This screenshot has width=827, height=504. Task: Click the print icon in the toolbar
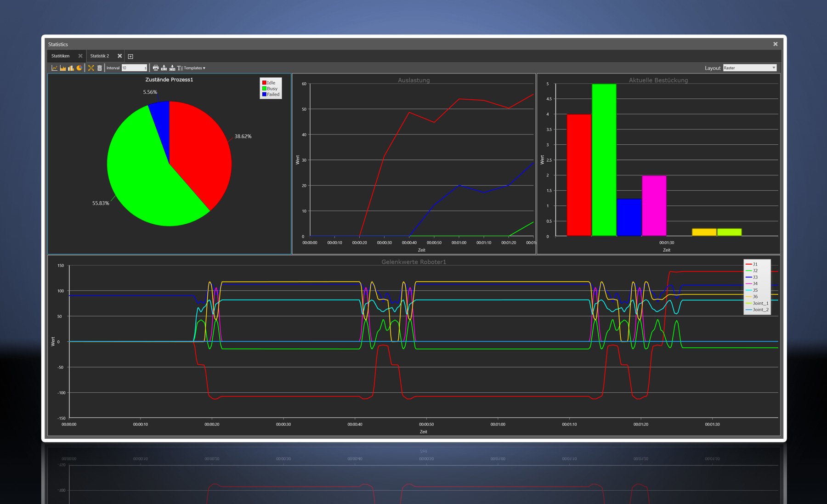coord(156,68)
